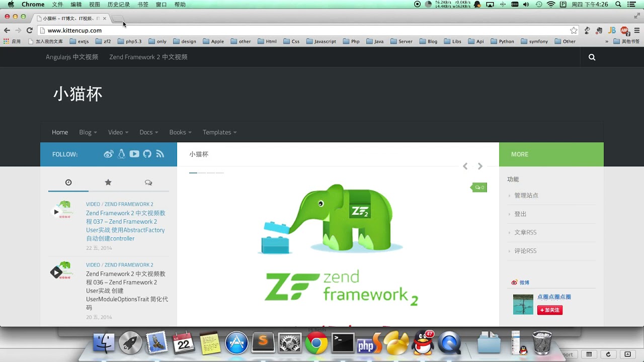Viewport: 644px width, 362px height.
Task: Open the 历史记录 menu in the menu bar
Action: point(119,4)
